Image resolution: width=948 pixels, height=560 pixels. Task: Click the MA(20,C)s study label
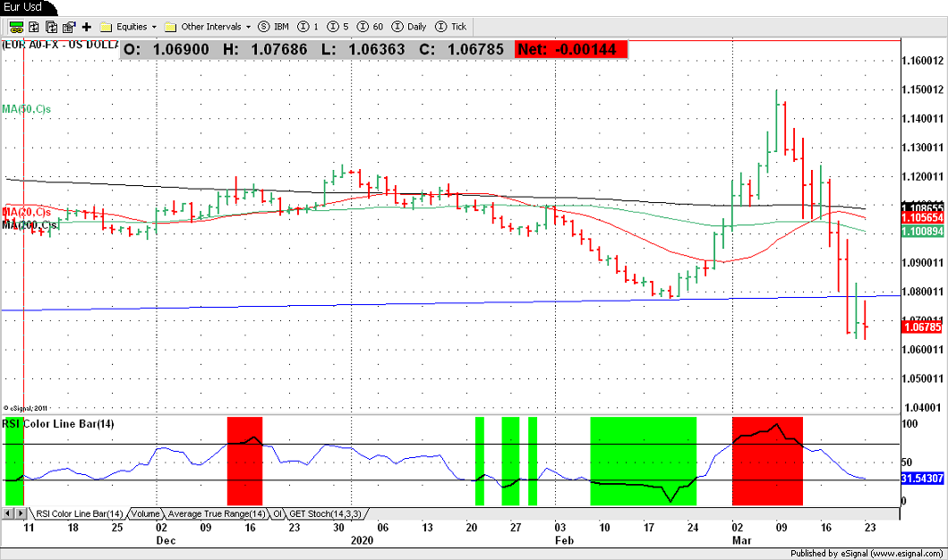click(x=27, y=212)
